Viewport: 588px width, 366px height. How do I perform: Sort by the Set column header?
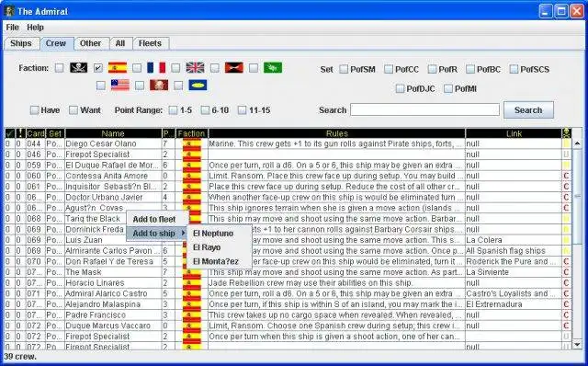[55, 133]
